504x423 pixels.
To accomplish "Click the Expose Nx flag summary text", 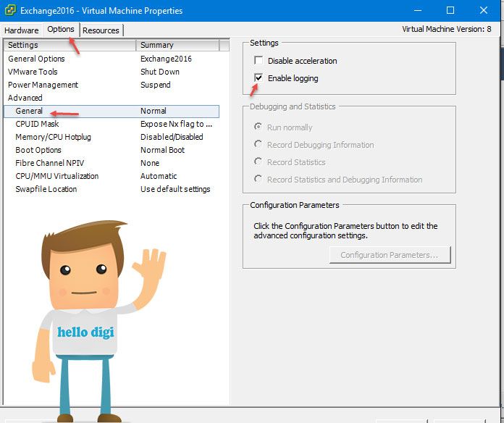I will [176, 124].
